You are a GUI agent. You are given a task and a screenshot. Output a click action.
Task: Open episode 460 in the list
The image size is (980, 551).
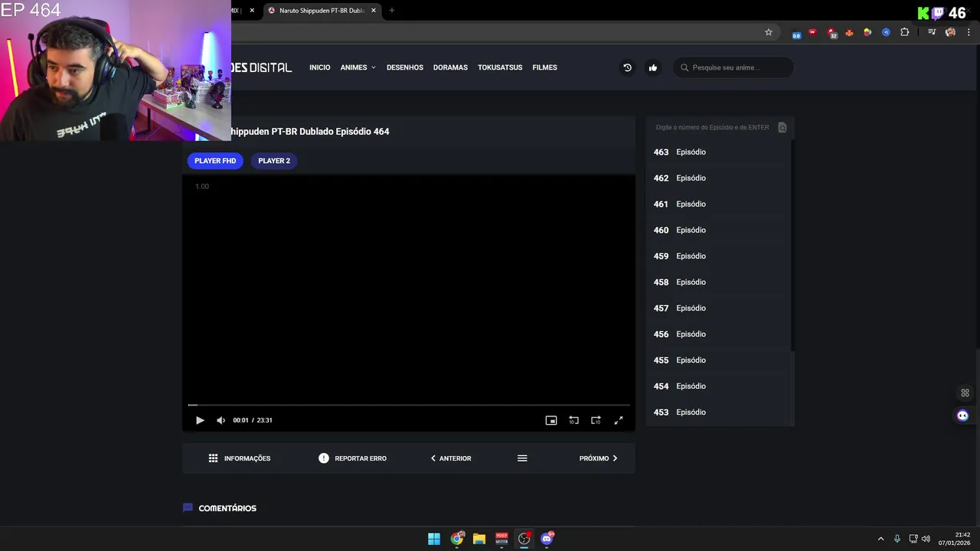[x=717, y=230]
